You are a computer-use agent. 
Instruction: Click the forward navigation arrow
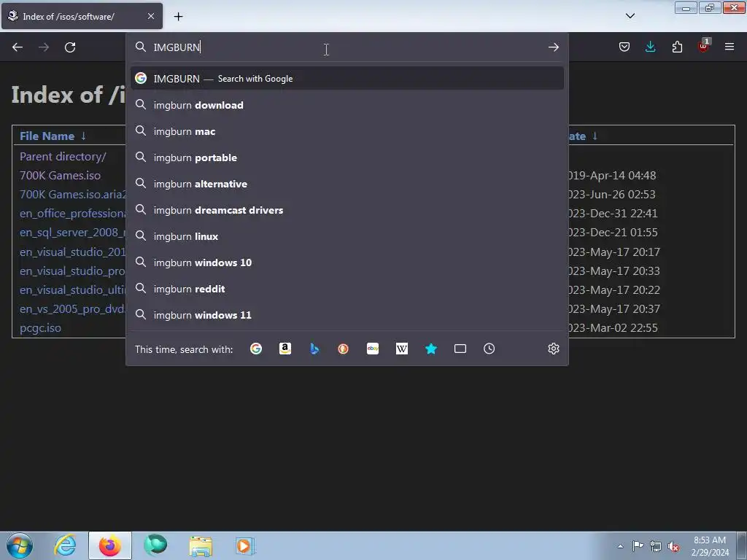44,47
